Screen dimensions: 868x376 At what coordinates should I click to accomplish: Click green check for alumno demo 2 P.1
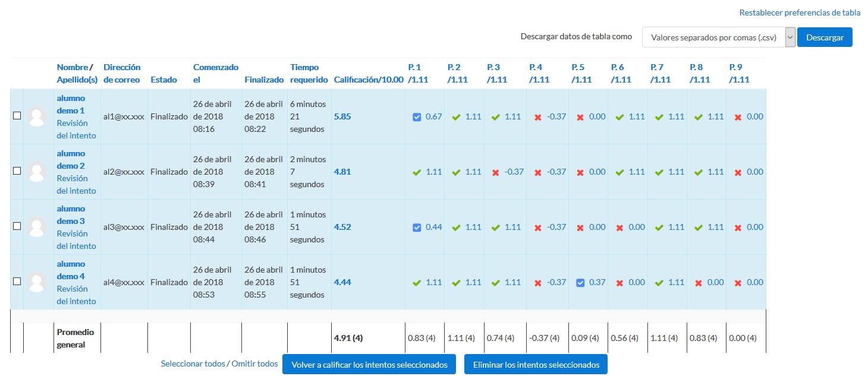click(417, 172)
